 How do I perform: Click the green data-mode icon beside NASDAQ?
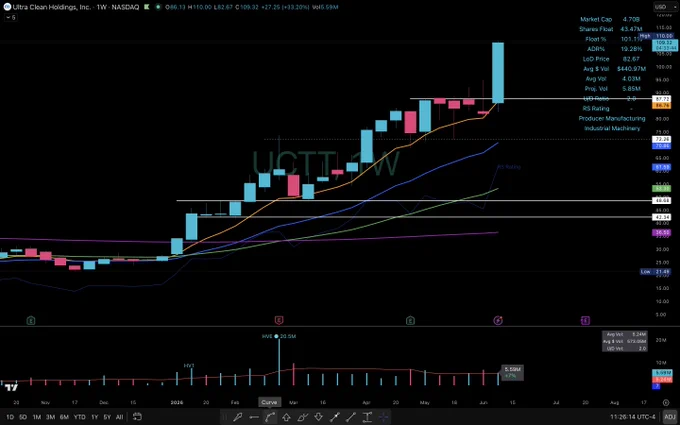(x=147, y=7)
